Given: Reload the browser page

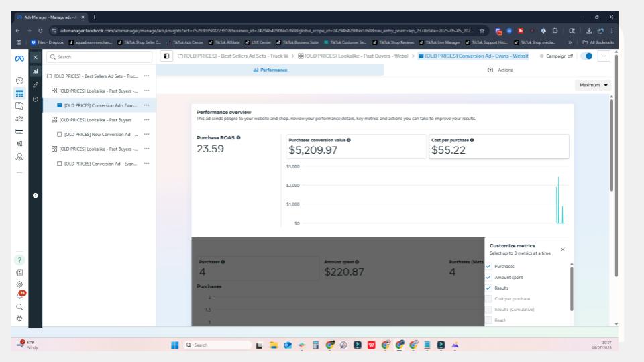Looking at the screenshot, I should tap(40, 31).
